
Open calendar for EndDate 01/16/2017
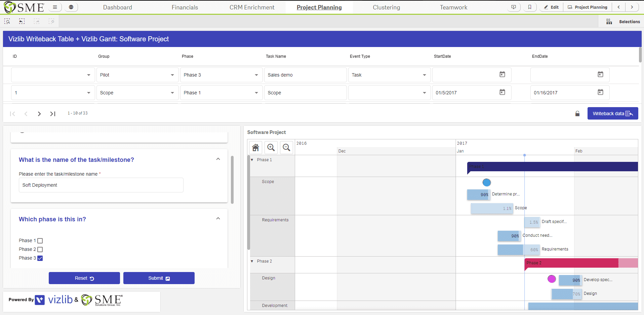coord(600,92)
